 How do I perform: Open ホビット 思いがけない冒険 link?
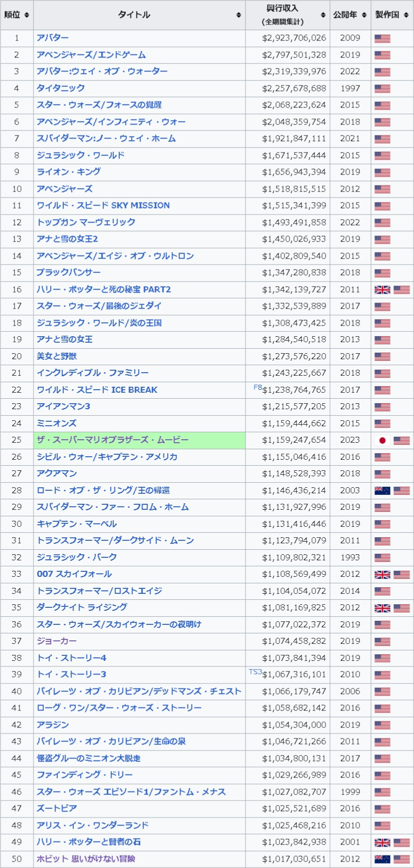[85, 858]
